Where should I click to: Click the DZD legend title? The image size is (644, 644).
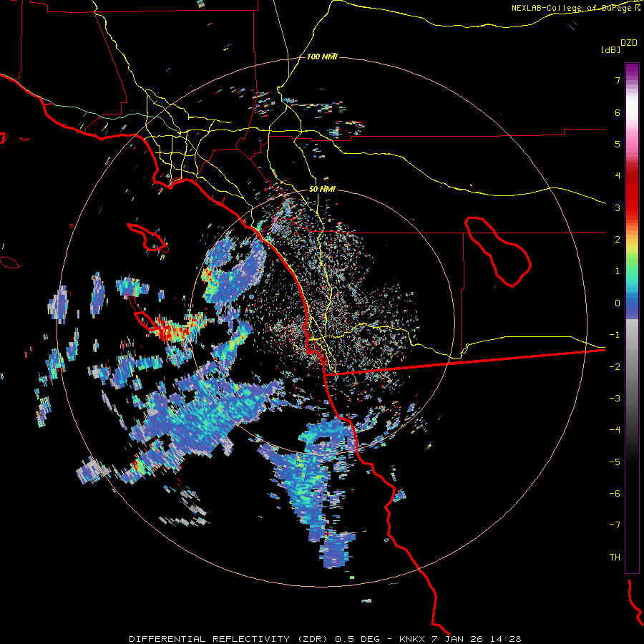629,43
